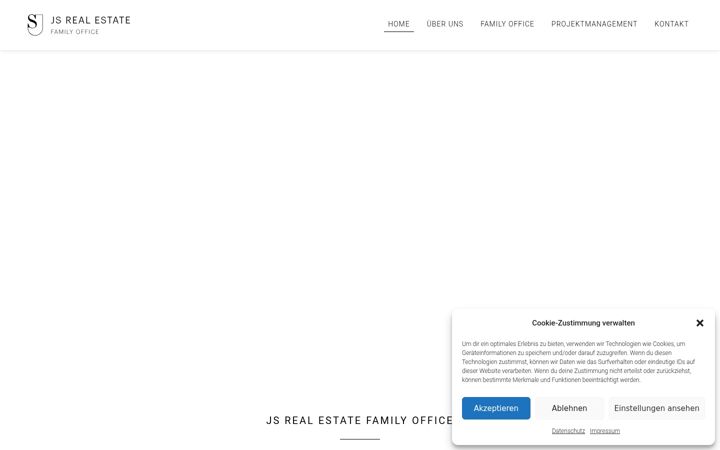Follow the Impressum link
720x450 pixels.
605,431
